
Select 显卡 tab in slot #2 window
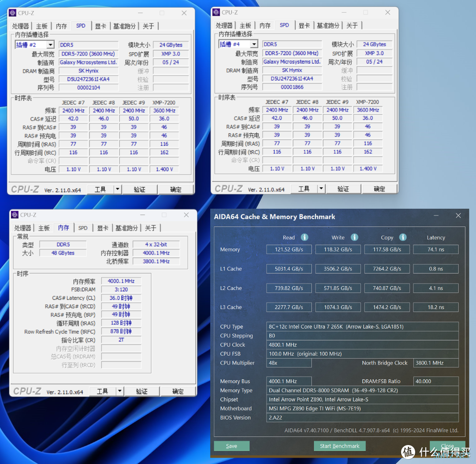(x=100, y=26)
